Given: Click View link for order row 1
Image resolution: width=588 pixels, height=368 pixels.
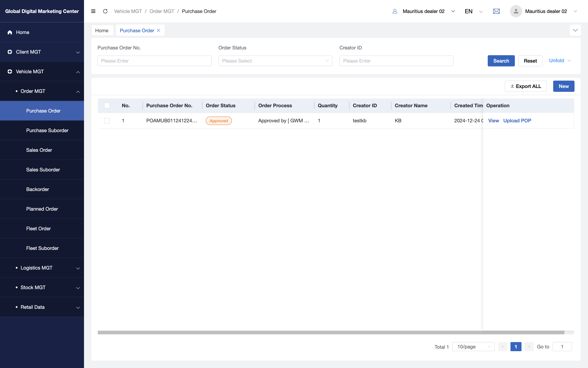Looking at the screenshot, I should click(493, 121).
